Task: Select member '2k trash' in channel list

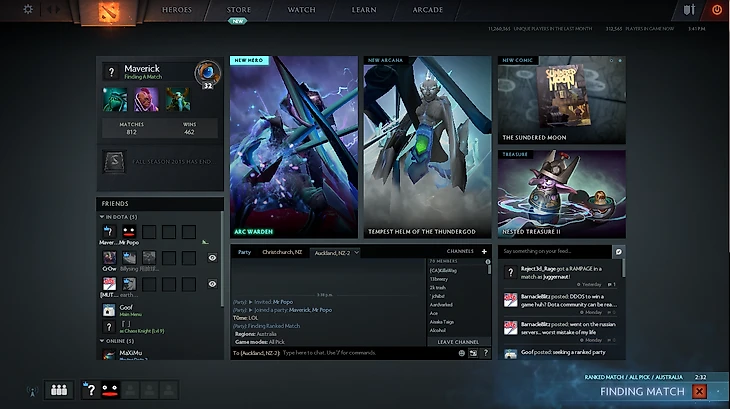Action: 438,288
